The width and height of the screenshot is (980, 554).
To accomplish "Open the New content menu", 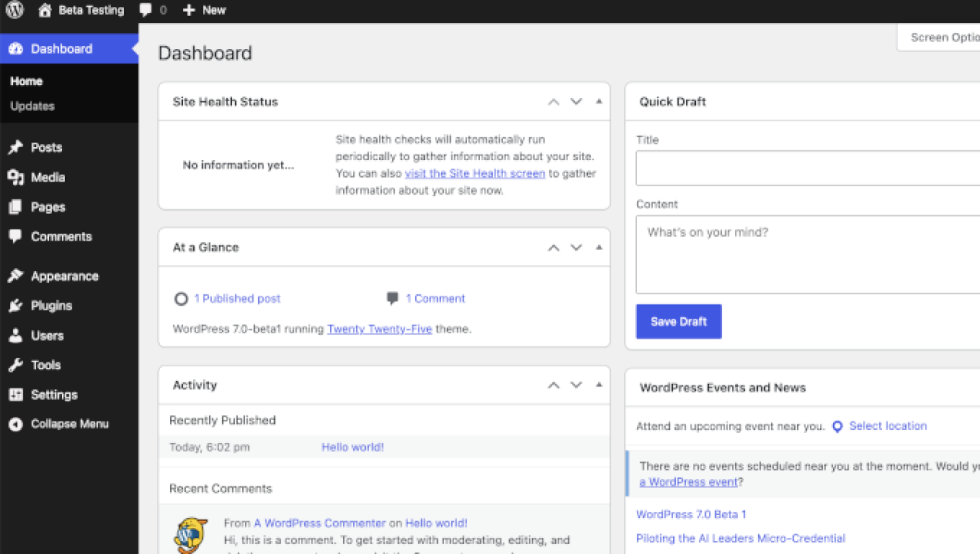I will [x=204, y=10].
